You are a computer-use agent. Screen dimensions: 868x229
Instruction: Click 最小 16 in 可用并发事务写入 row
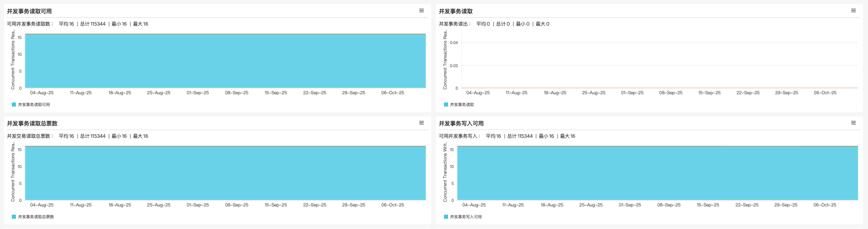click(x=546, y=136)
